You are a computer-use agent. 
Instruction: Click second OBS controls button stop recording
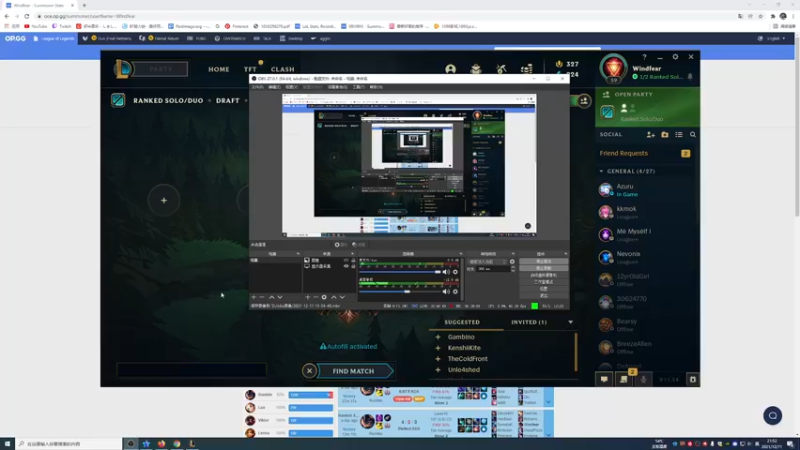click(x=543, y=268)
